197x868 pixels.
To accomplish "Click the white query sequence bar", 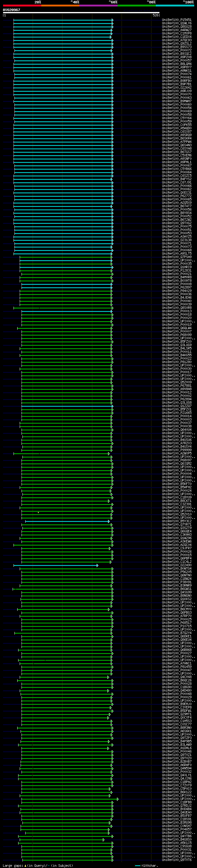I will [81, 13].
